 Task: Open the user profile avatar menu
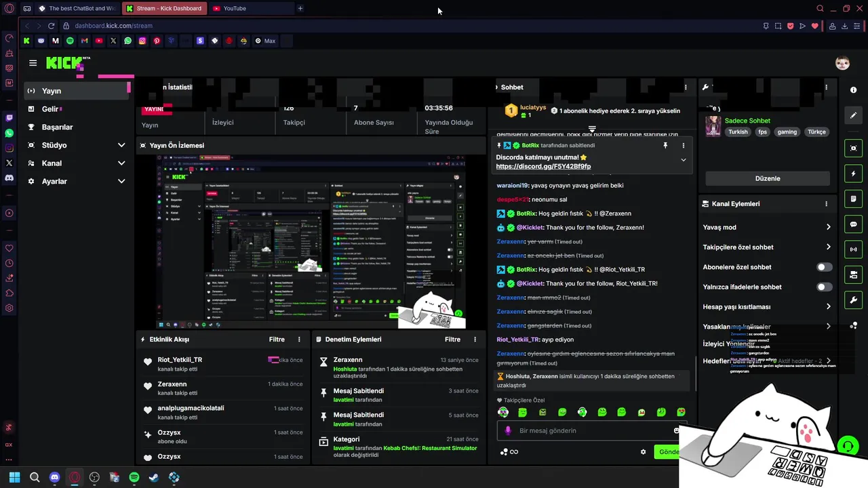click(x=842, y=63)
